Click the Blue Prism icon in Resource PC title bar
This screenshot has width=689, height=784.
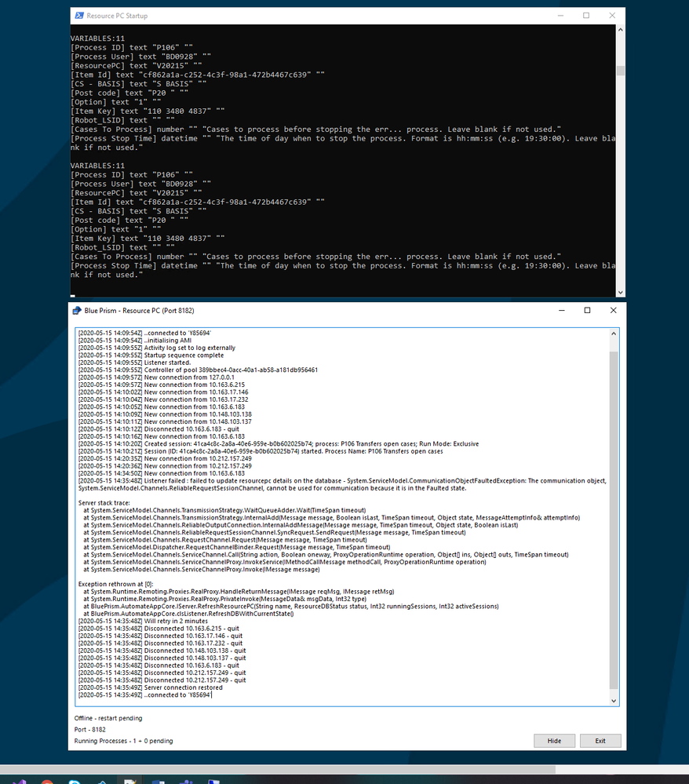pyautogui.click(x=77, y=311)
